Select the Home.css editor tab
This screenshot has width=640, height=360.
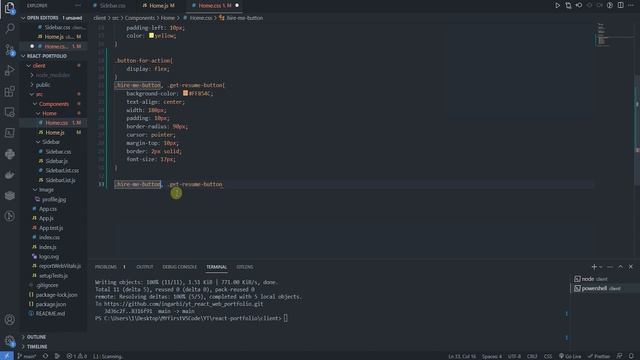[x=215, y=6]
